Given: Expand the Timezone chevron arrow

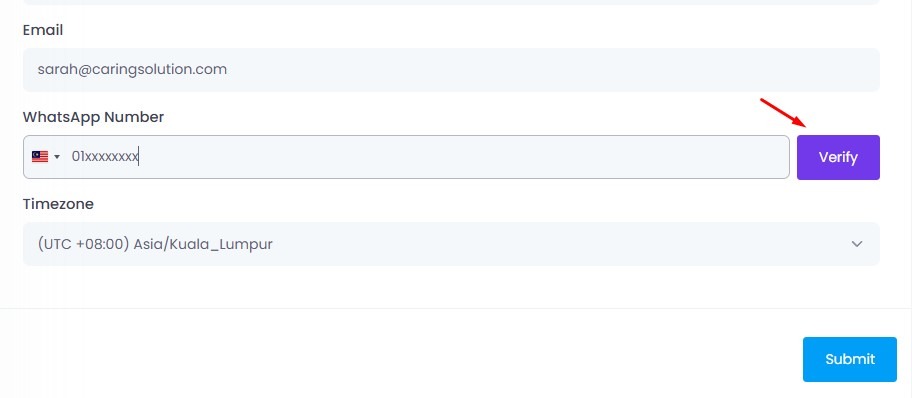Looking at the screenshot, I should 857,244.
